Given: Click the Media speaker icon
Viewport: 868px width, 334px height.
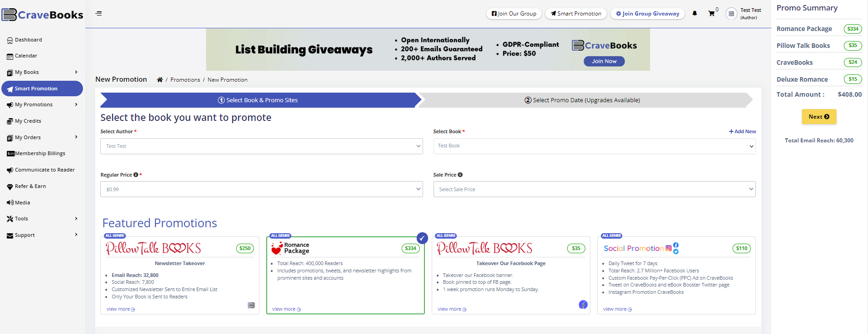Looking at the screenshot, I should coord(10,203).
